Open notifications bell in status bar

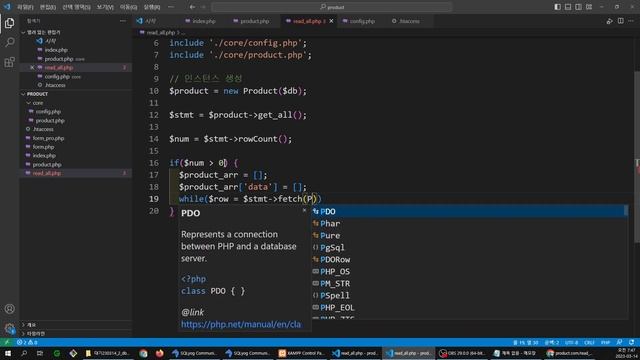click(x=631, y=342)
